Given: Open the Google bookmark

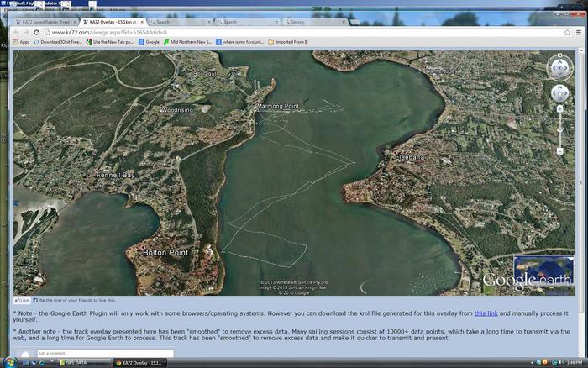Looking at the screenshot, I should [x=150, y=42].
